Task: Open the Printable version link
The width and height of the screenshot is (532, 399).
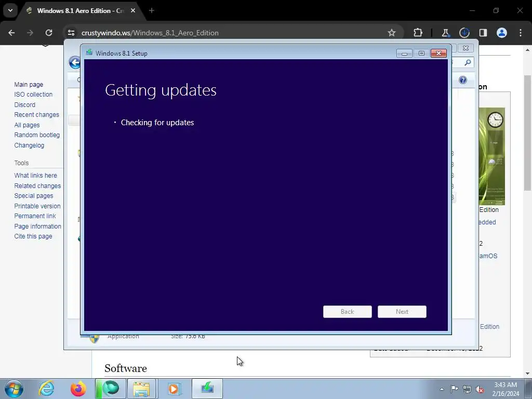Action: pyautogui.click(x=37, y=206)
